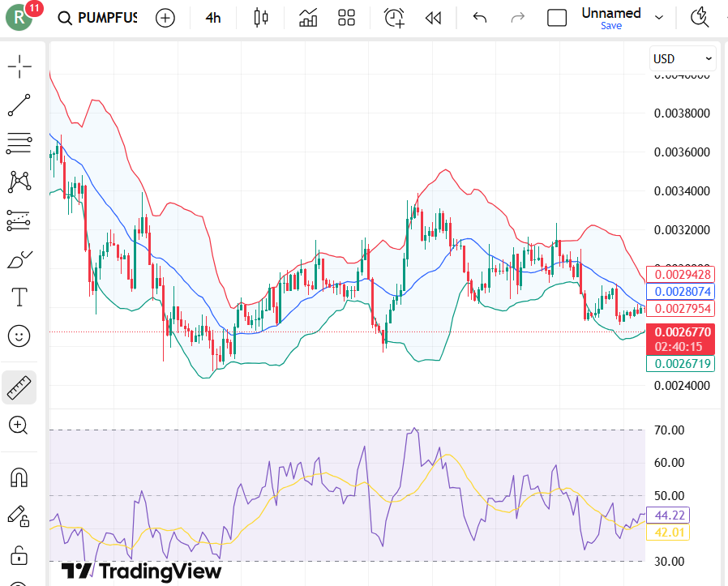This screenshot has width=728, height=586.
Task: Select the Brush drawing tool
Action: point(19,259)
